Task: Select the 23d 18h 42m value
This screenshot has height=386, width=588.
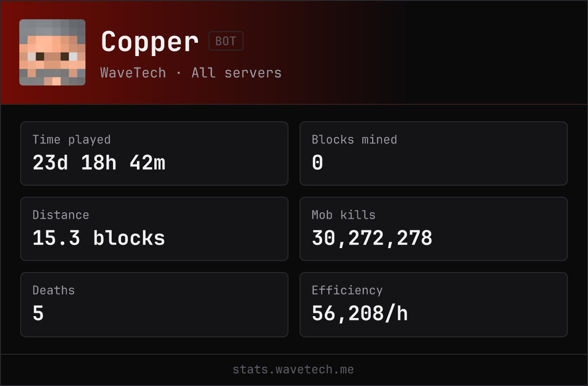Action: tap(99, 163)
